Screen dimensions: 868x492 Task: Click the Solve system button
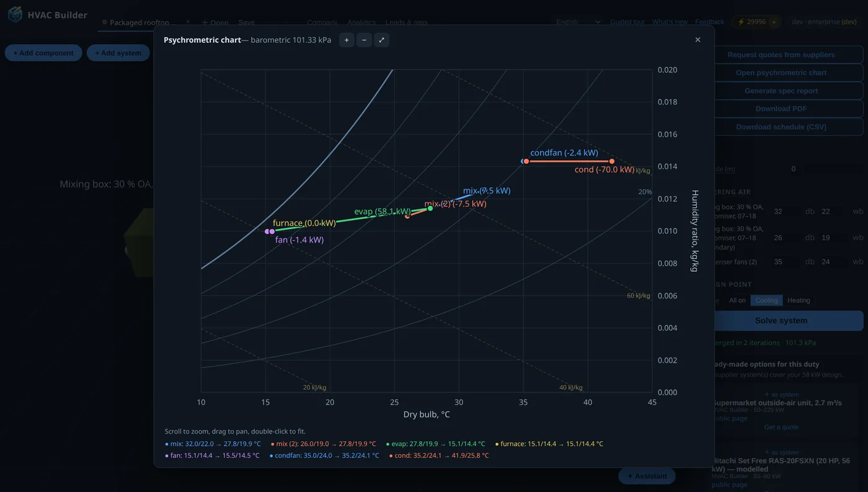(x=781, y=321)
